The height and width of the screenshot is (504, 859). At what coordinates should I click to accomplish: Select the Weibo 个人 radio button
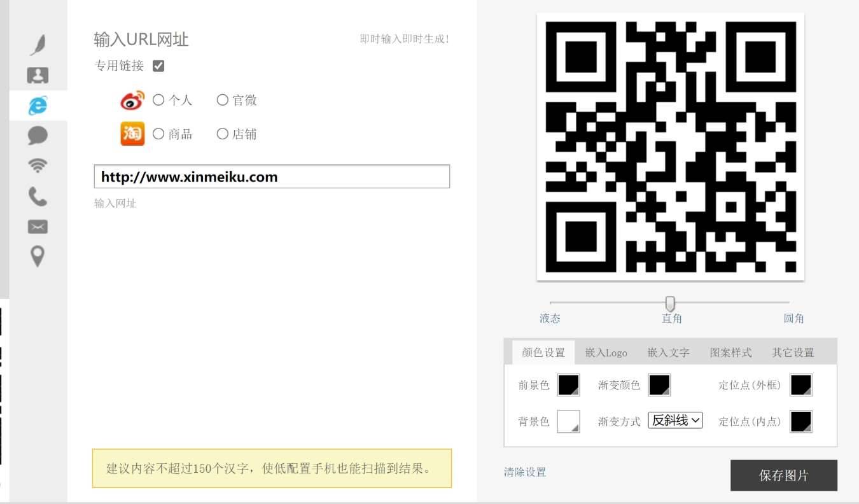click(158, 100)
